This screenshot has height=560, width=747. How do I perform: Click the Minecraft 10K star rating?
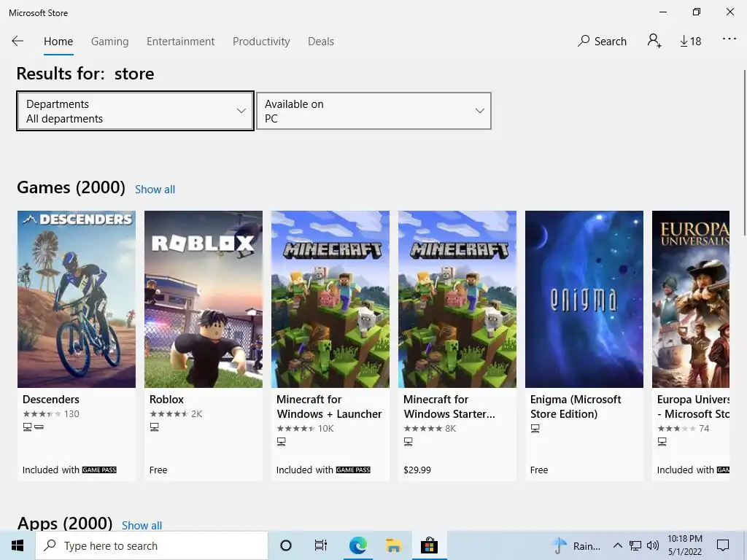pos(305,429)
